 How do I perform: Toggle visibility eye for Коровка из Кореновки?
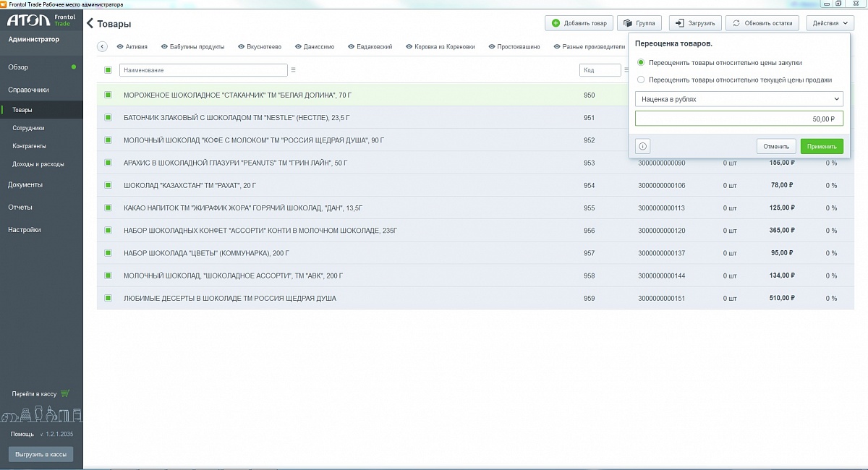pos(409,47)
